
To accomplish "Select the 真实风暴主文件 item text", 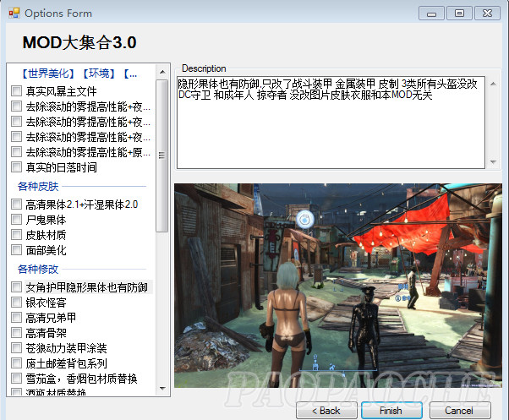I will point(62,91).
